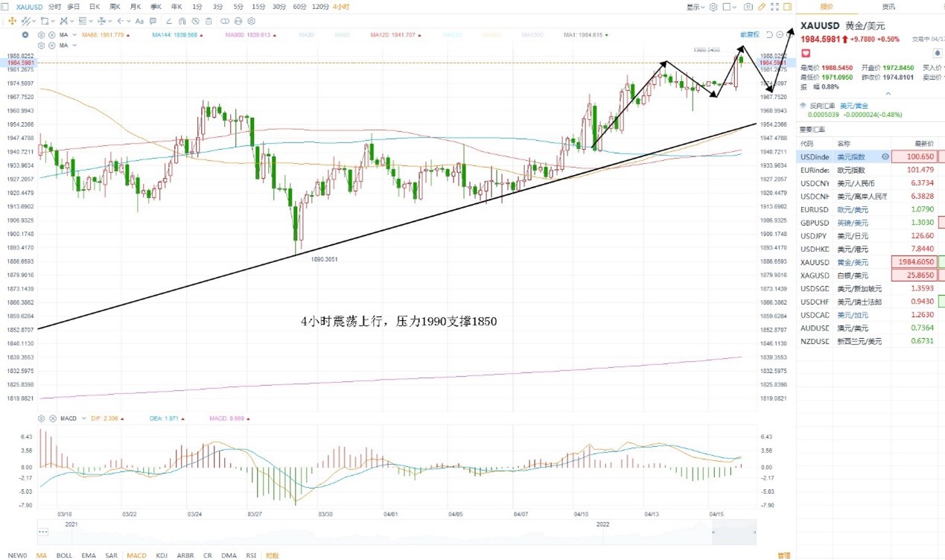Click the screenshot camera icon
The width and height of the screenshot is (945, 560).
(748, 7)
